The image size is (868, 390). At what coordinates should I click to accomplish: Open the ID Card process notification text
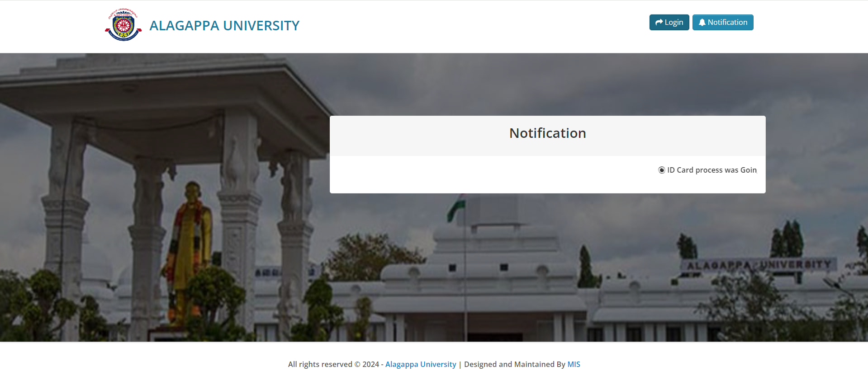[x=711, y=170]
